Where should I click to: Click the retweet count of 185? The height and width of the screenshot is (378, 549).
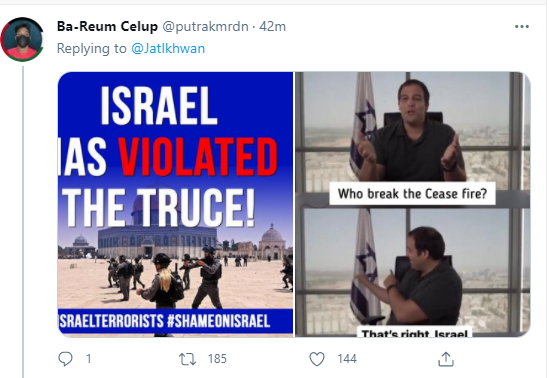(217, 359)
